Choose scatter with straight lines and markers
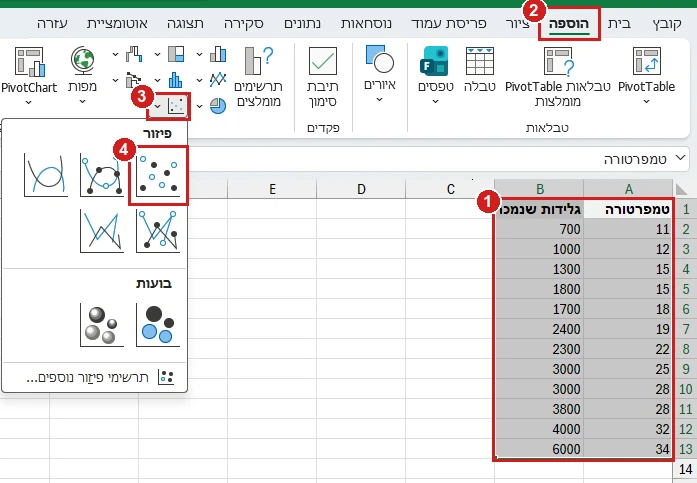 pos(158,232)
